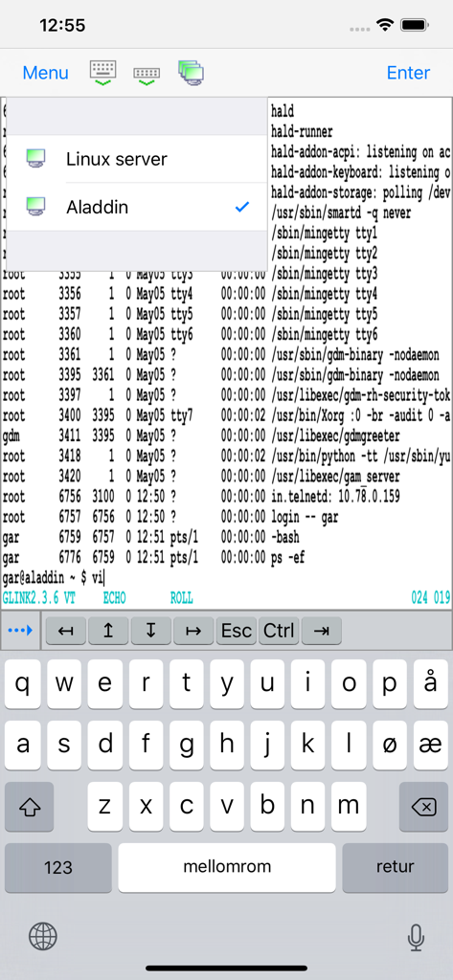Tap the m key

click(x=349, y=806)
